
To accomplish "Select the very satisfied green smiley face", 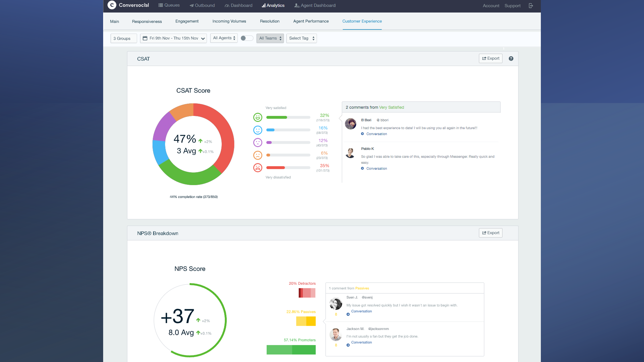I will tap(258, 117).
